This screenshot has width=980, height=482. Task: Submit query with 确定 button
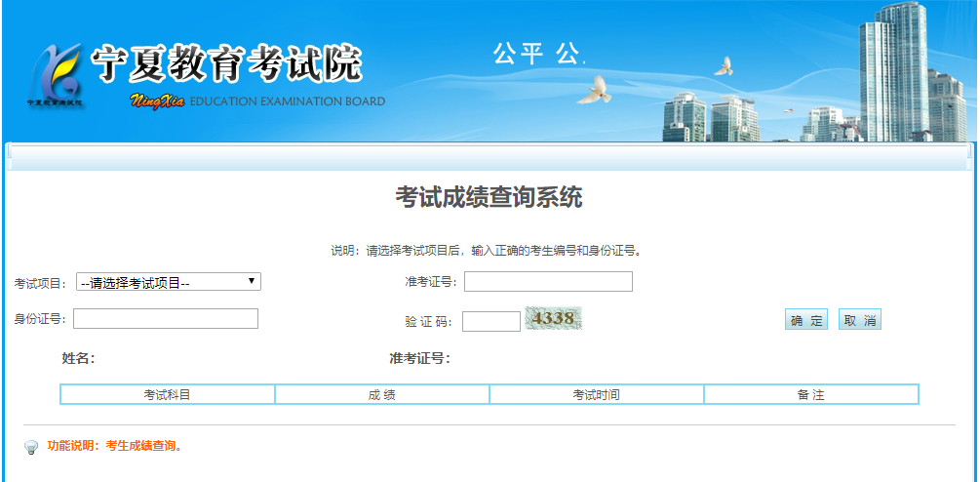[x=806, y=320]
